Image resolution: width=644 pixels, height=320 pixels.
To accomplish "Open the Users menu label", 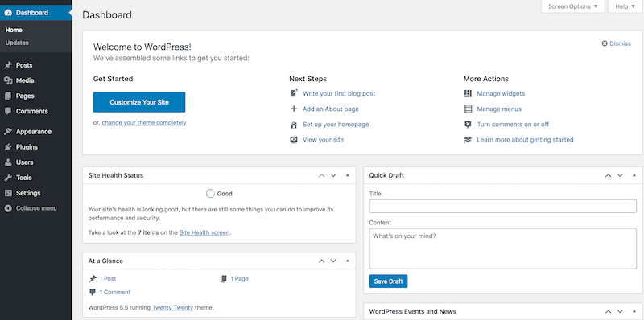I will 25,162.
